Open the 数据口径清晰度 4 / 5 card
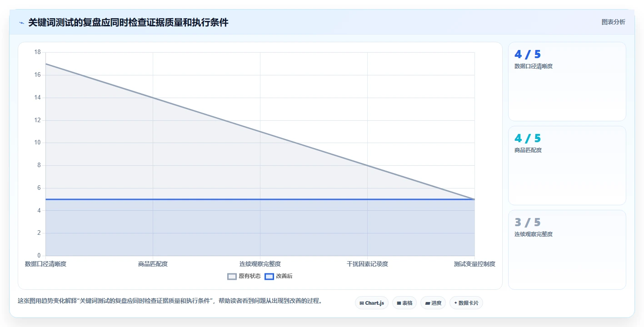 pyautogui.click(x=567, y=82)
